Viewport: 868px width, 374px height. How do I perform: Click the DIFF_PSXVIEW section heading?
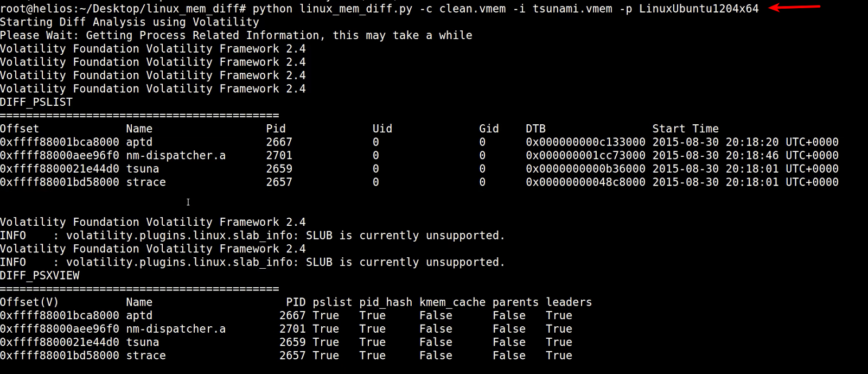(x=40, y=275)
